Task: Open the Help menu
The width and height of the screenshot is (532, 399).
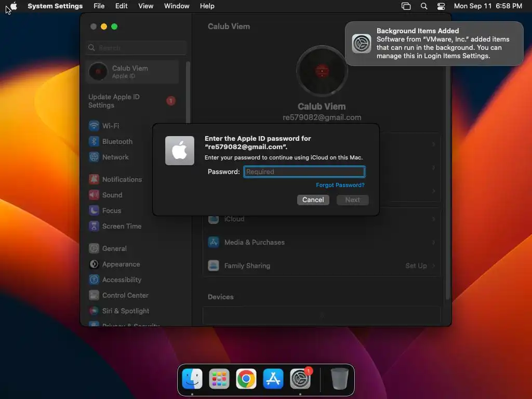Action: coord(207,6)
